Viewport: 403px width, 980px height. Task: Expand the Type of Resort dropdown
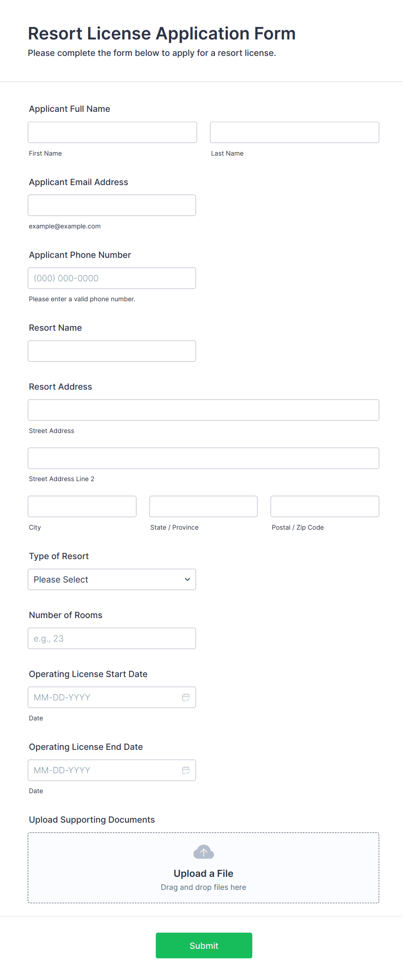112,580
